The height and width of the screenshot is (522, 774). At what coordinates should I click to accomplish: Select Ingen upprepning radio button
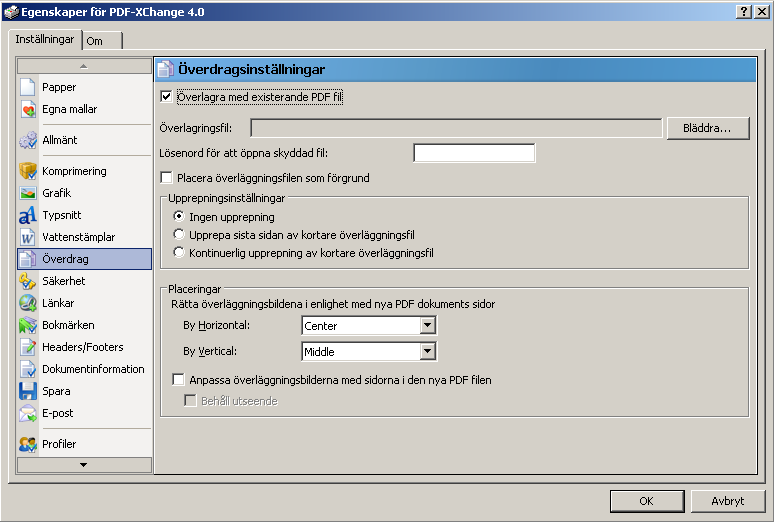pyautogui.click(x=179, y=216)
